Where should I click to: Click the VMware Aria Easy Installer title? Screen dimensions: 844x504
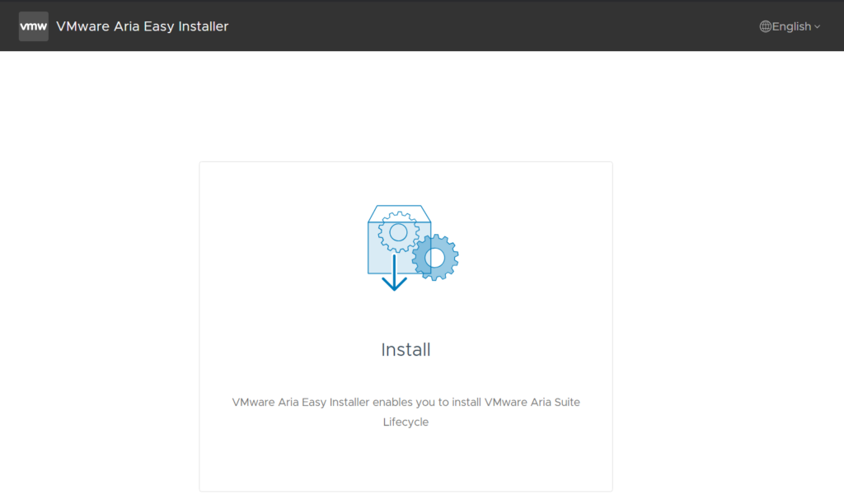point(142,26)
